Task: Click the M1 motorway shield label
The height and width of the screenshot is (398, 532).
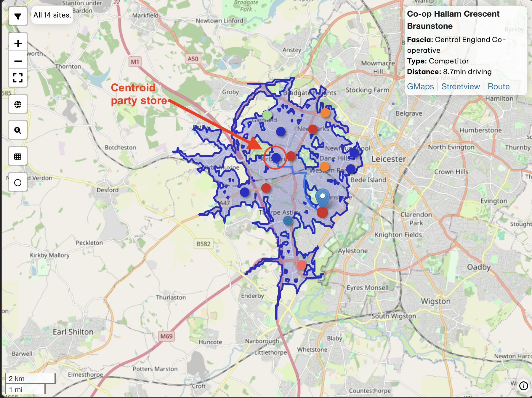Action: pyautogui.click(x=135, y=62)
